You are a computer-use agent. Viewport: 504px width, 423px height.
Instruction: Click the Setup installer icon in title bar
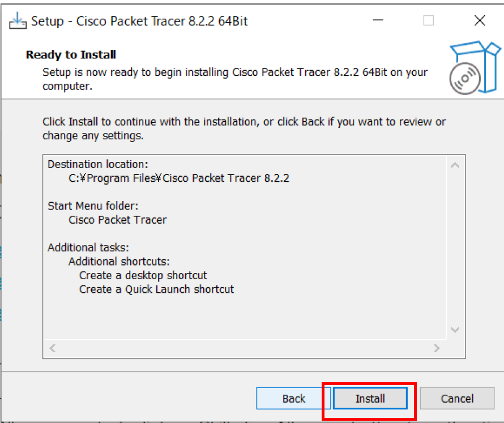coord(18,21)
